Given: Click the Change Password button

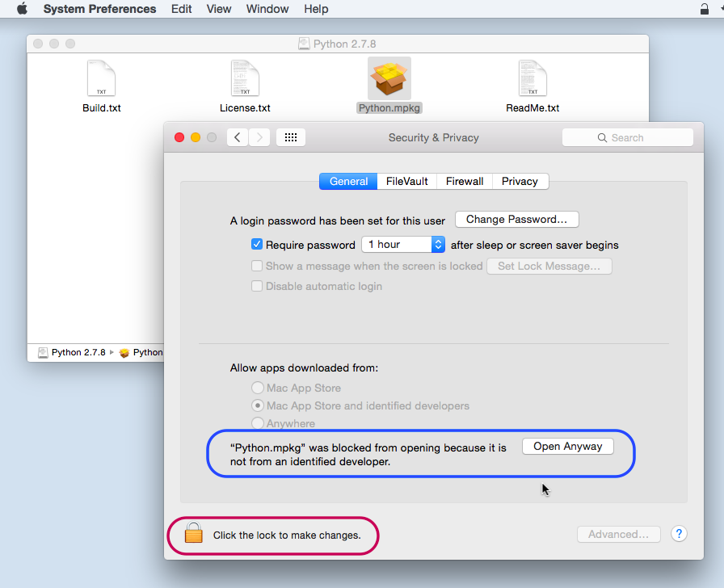Looking at the screenshot, I should 516,219.
